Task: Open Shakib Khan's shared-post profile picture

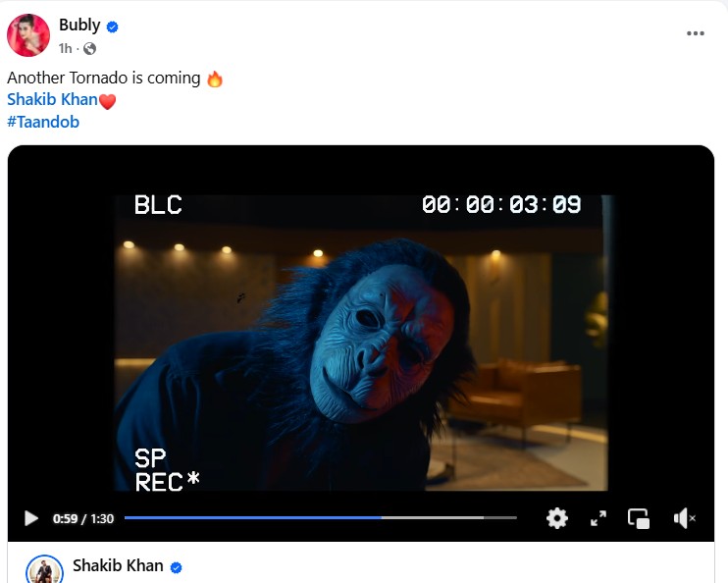Action: [x=44, y=570]
